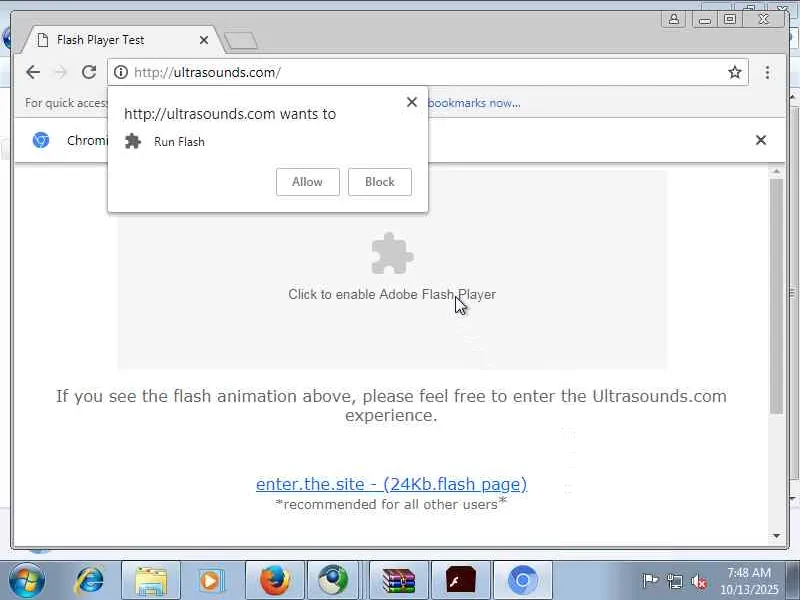Click the page scrollbar down arrow

point(777,535)
